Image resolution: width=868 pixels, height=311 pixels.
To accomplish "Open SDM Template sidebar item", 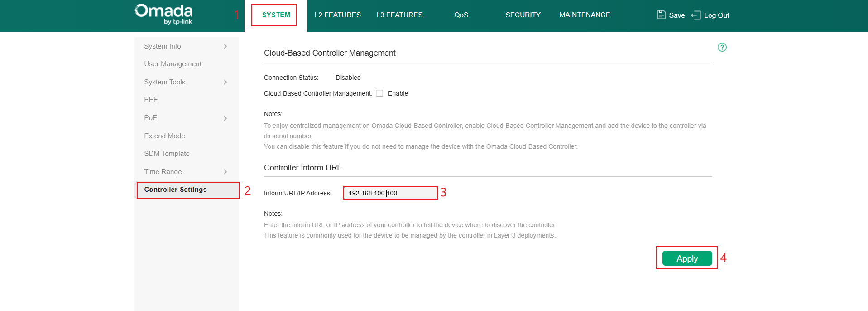I will coord(167,154).
